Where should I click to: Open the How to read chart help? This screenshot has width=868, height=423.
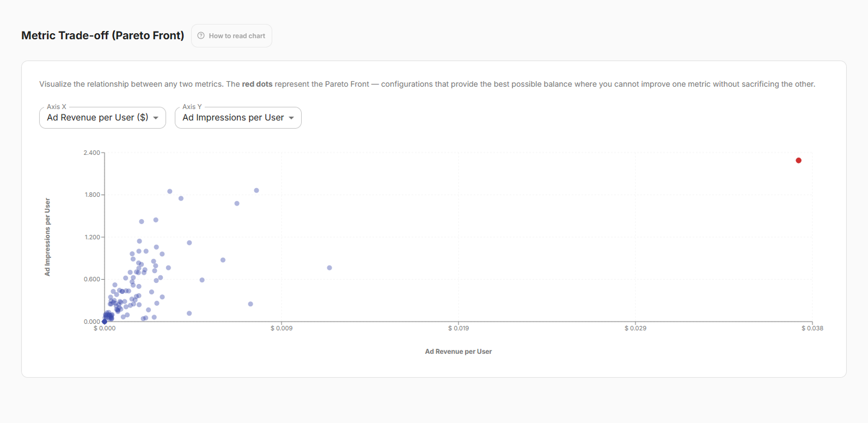[x=237, y=36]
